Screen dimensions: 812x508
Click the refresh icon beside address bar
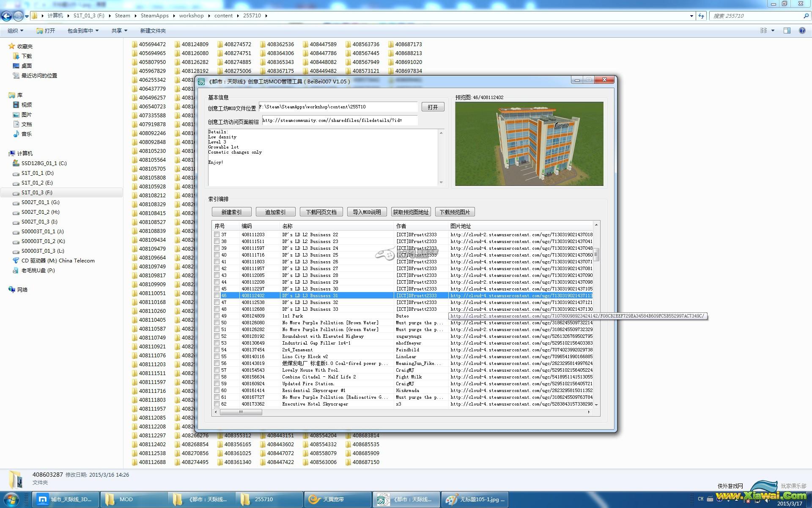[x=701, y=16]
